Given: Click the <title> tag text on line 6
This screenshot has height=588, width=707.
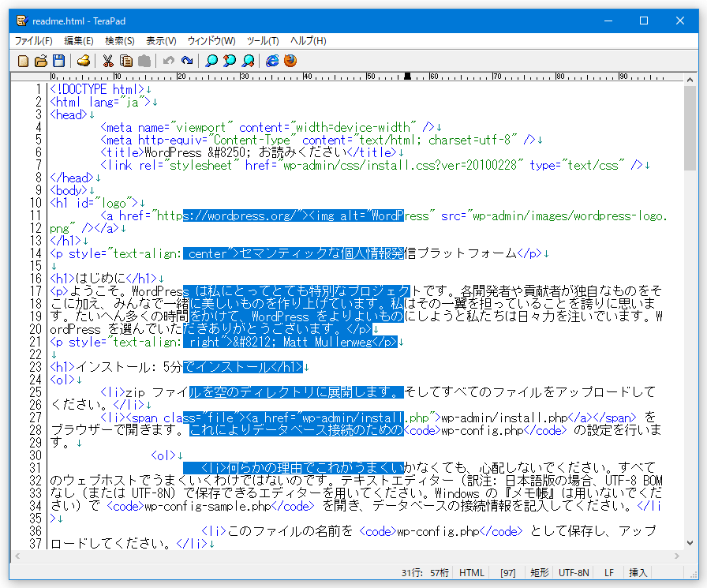Looking at the screenshot, I should coord(122,152).
